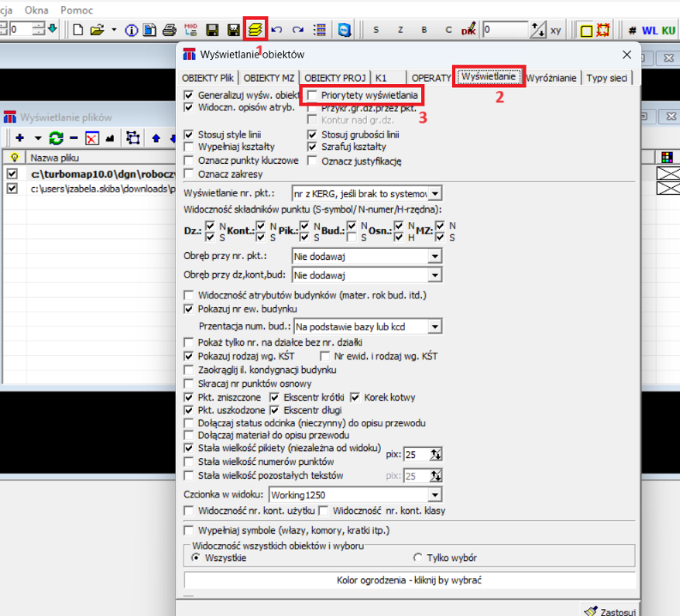
Task: Click the pikieta pix size field showing 25
Action: pos(416,454)
